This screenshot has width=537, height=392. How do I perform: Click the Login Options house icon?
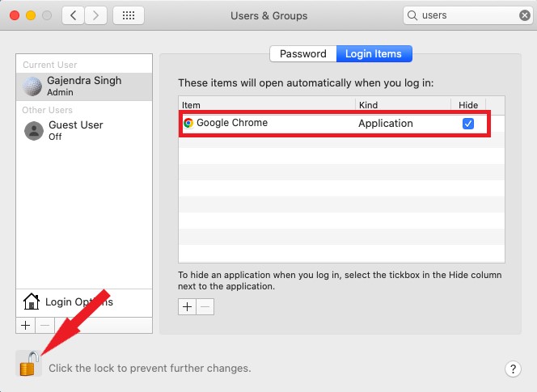click(32, 301)
